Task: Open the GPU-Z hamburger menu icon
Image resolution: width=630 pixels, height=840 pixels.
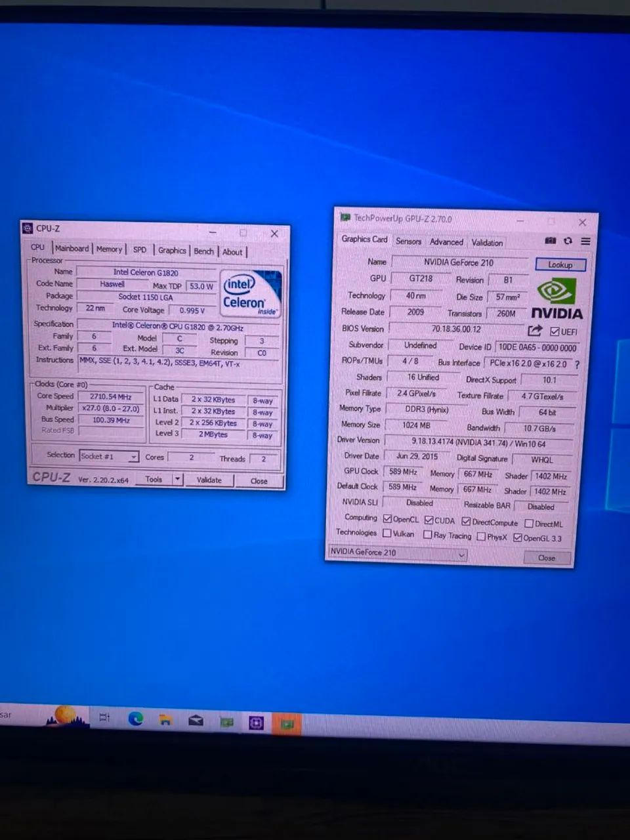Action: click(x=585, y=241)
